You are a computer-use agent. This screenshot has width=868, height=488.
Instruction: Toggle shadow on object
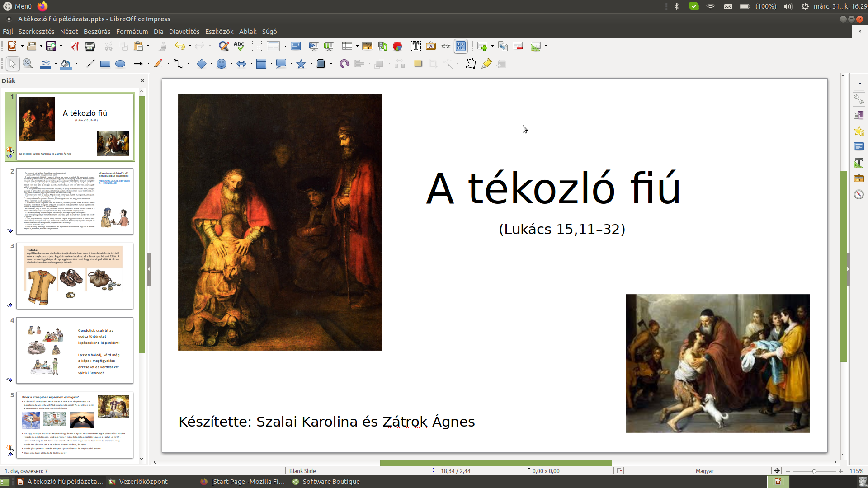point(418,64)
